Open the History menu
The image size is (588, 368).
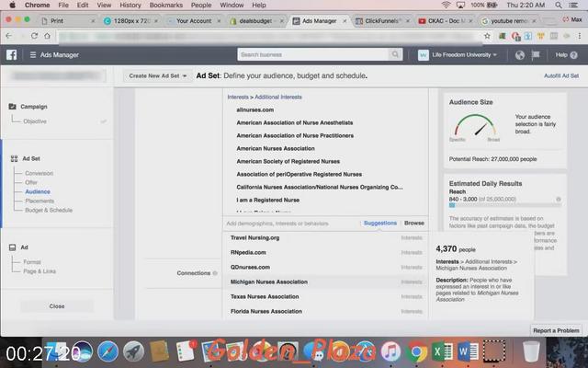coord(130,5)
